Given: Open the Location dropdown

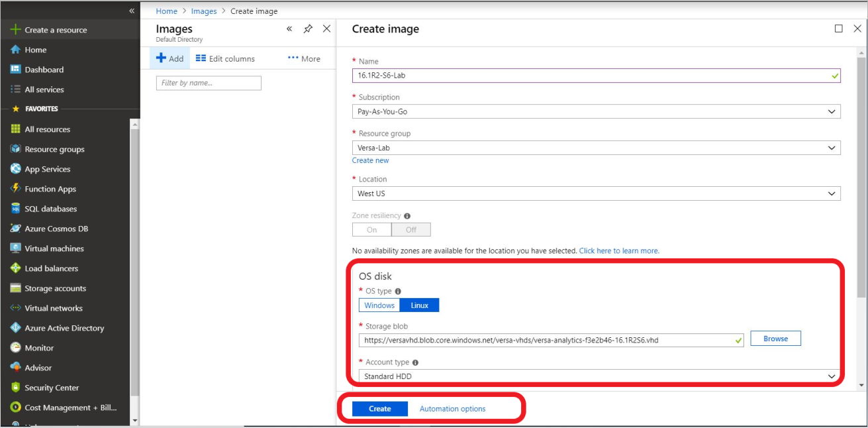Looking at the screenshot, I should point(597,193).
